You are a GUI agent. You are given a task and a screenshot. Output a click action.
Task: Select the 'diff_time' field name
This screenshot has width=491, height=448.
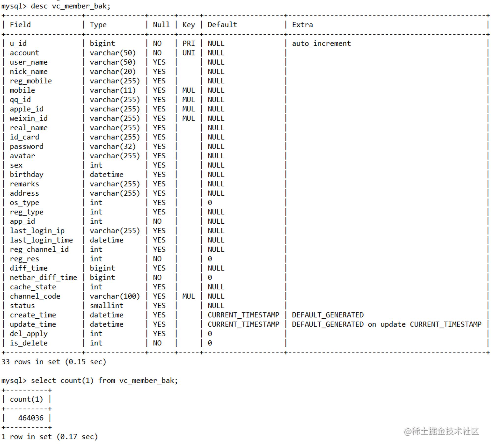tap(29, 268)
